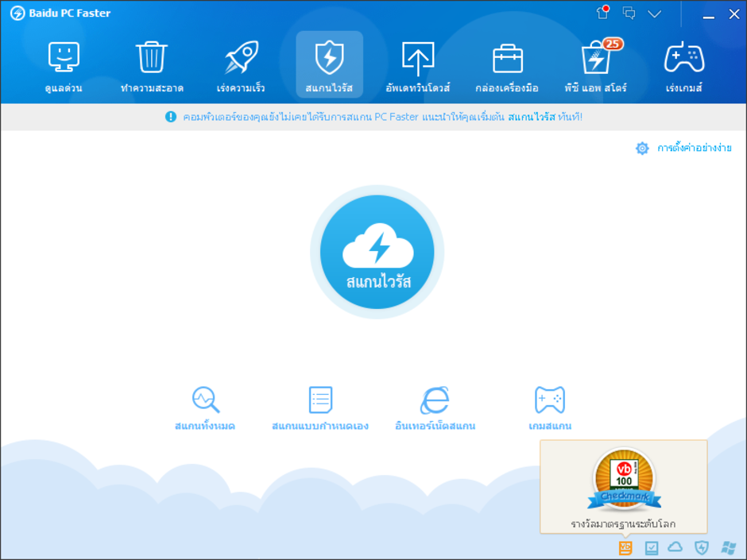This screenshot has width=747, height=560.
Task: Click the เกมสแกน game scan icon
Action: point(550,400)
